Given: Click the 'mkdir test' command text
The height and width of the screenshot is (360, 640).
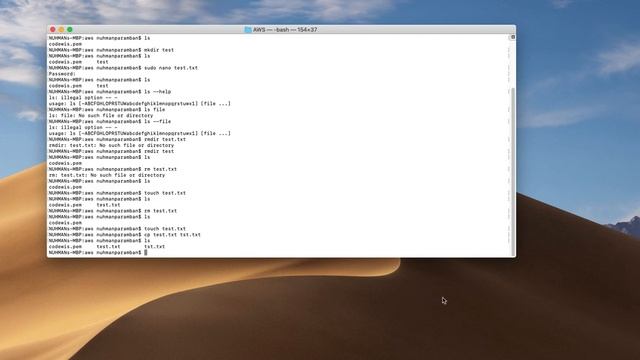Looking at the screenshot, I should [x=159, y=50].
